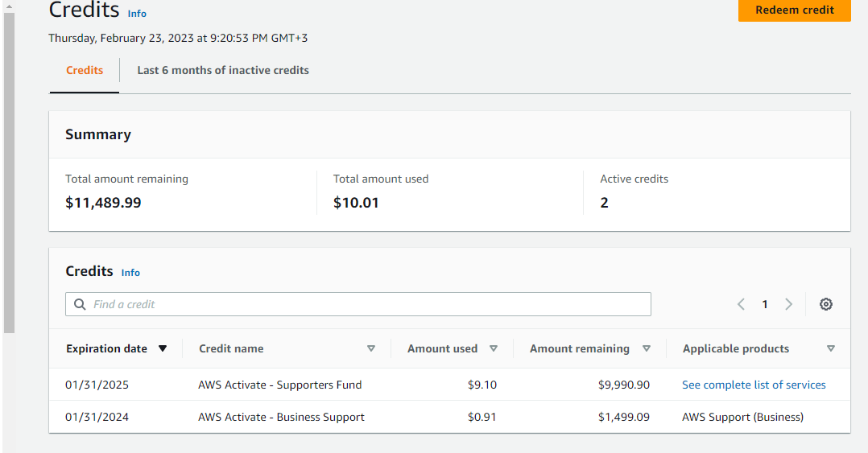This screenshot has width=868, height=453.
Task: Open credit table preferences gear icon
Action: (x=826, y=304)
